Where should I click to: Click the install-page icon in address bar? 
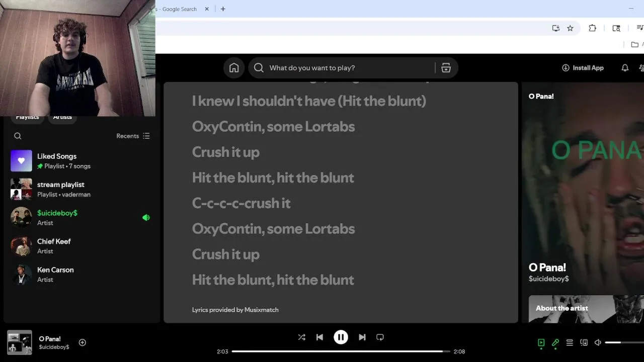point(556,28)
